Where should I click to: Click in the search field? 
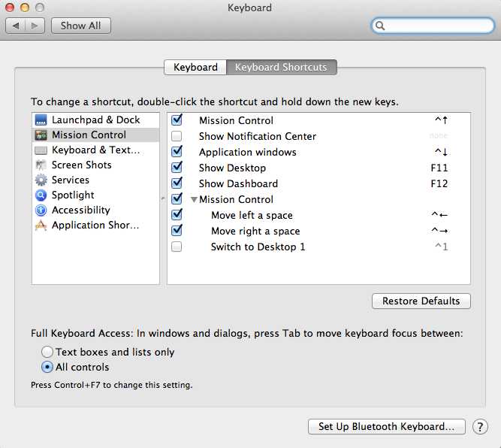433,26
